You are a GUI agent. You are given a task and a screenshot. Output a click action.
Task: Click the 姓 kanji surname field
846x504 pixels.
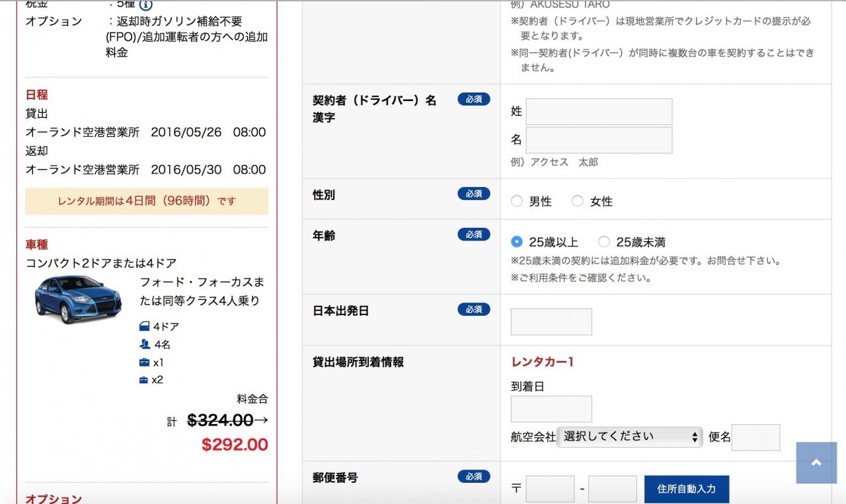pos(599,112)
